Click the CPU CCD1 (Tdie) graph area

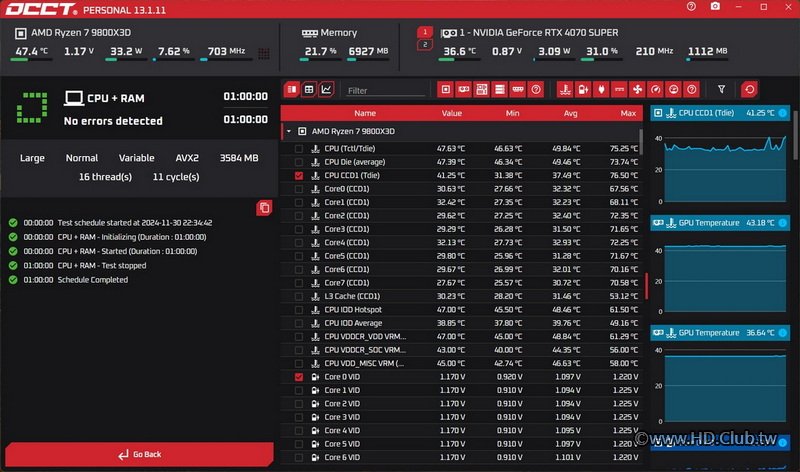(725, 168)
